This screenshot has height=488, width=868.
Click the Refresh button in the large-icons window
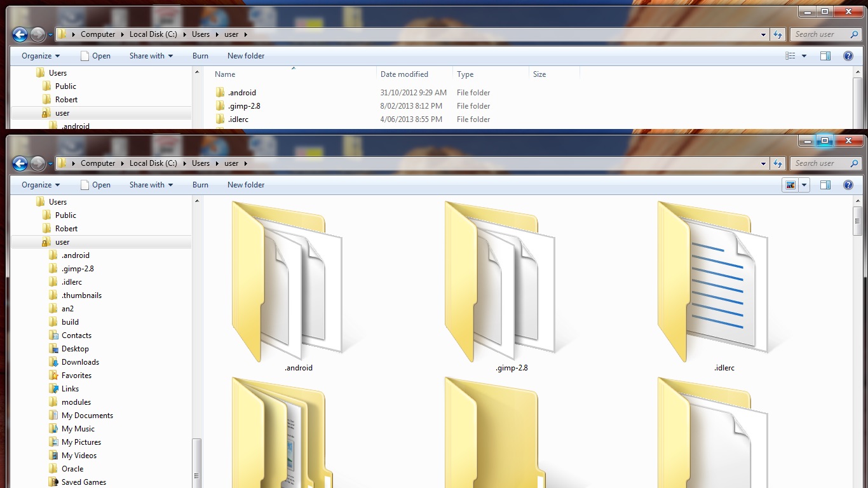pyautogui.click(x=778, y=163)
